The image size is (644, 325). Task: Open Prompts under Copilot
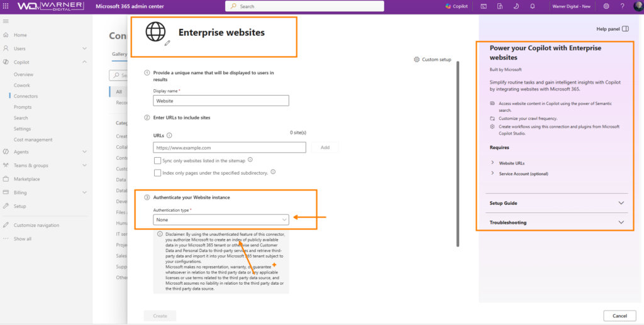pyautogui.click(x=23, y=107)
